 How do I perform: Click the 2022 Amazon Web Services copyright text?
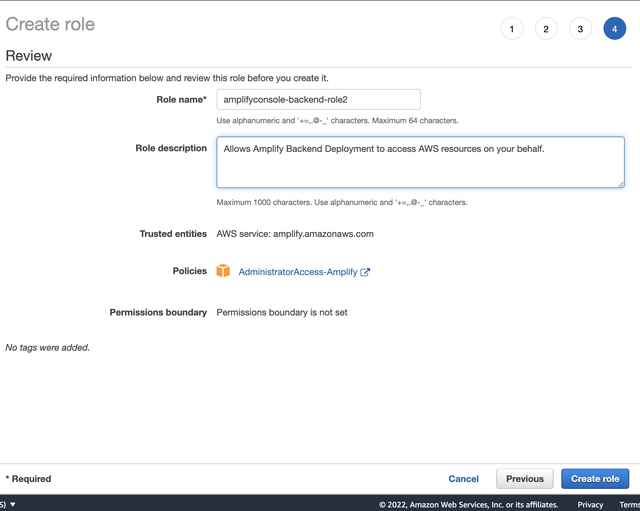click(x=469, y=505)
